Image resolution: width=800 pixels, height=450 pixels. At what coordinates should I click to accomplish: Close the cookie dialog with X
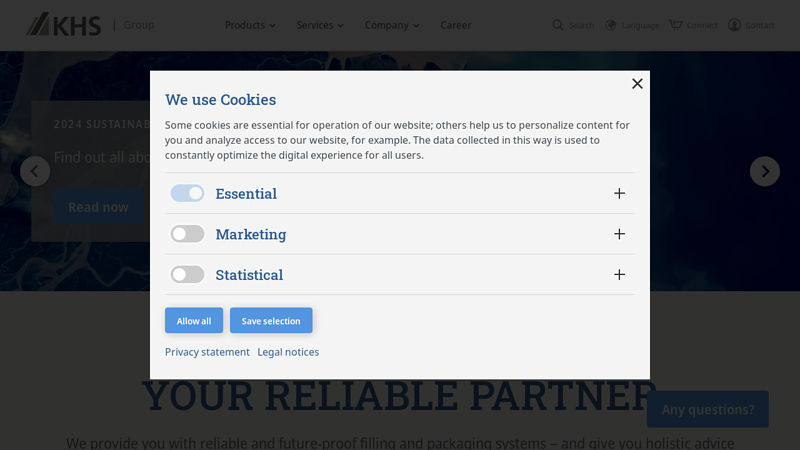pos(637,84)
